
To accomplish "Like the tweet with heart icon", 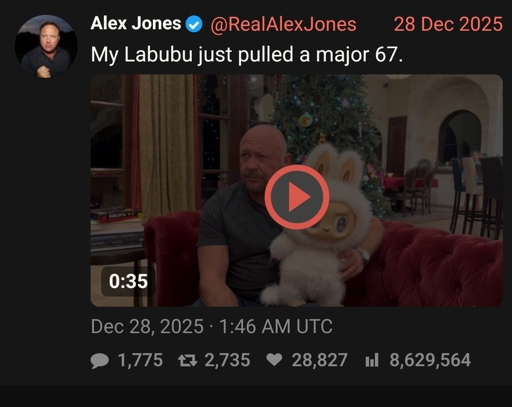I will [274, 360].
